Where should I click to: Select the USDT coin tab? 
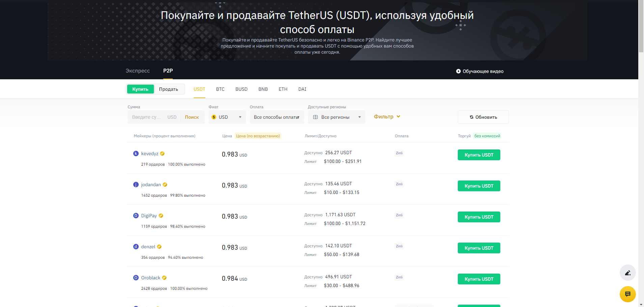click(x=199, y=89)
